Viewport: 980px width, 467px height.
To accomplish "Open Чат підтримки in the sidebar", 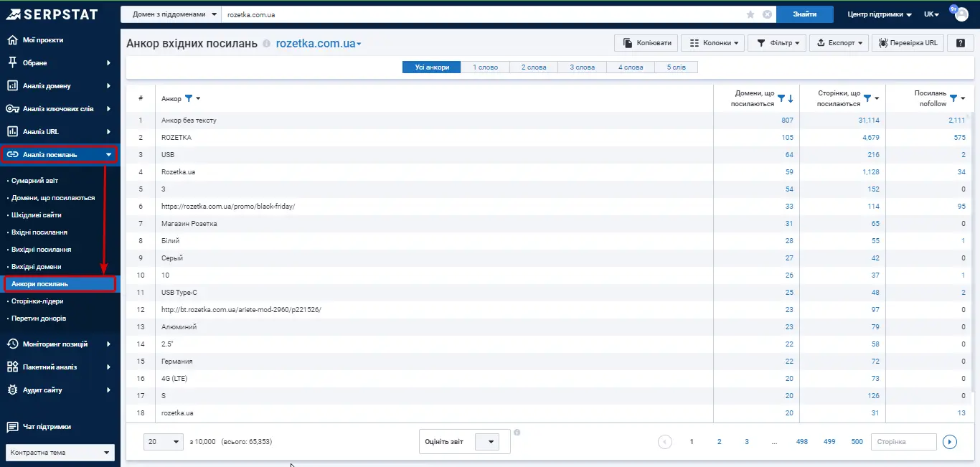I will click(60, 427).
